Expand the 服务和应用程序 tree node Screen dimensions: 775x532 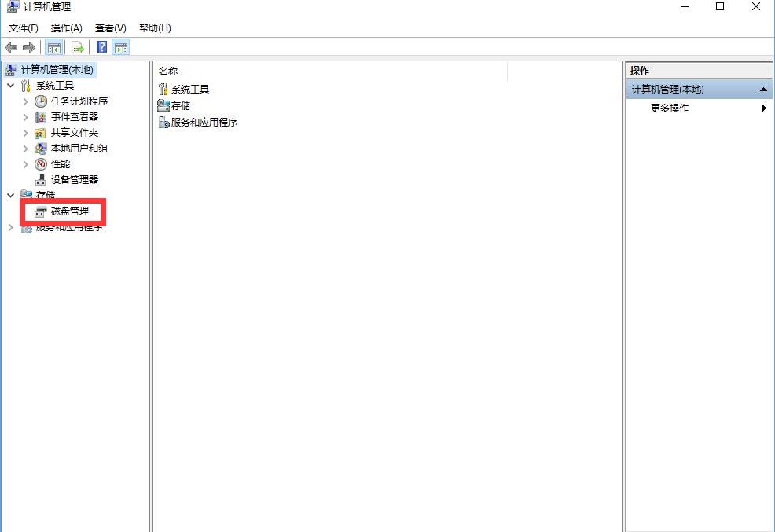coord(10,227)
